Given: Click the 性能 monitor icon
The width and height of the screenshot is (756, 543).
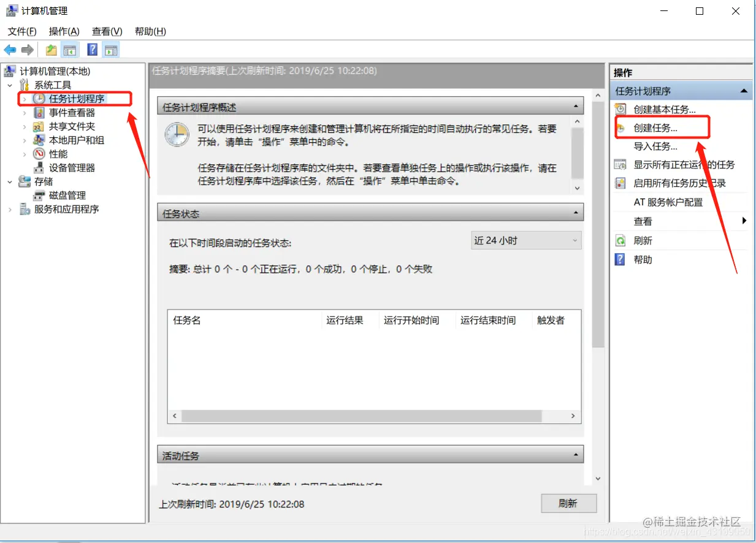Looking at the screenshot, I should pos(39,154).
